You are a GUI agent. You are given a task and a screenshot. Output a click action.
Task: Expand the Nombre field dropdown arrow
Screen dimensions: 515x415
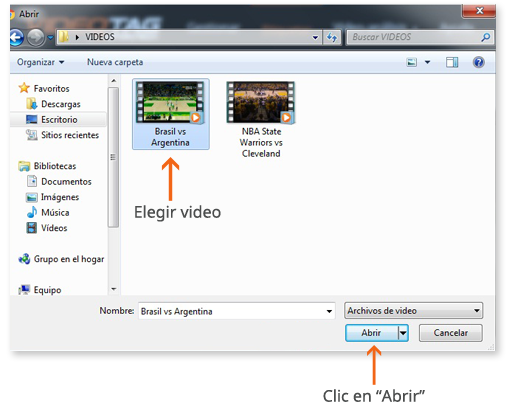(329, 311)
